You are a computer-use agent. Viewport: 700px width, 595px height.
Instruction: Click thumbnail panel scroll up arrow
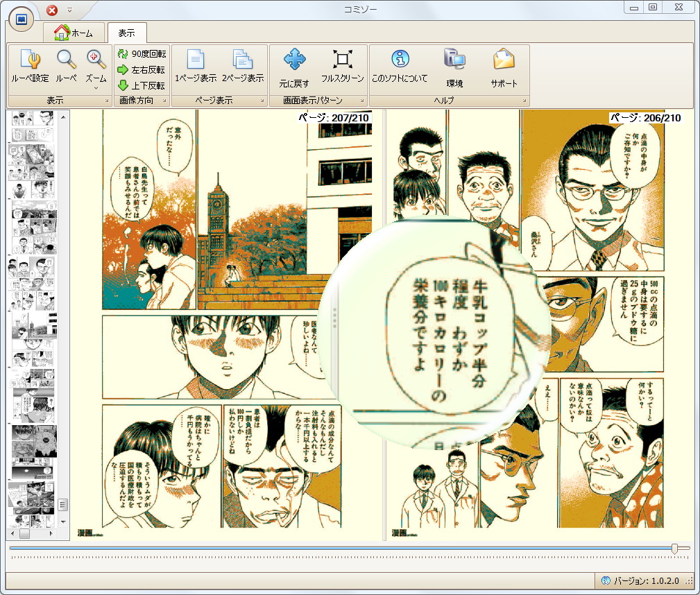coord(63,117)
